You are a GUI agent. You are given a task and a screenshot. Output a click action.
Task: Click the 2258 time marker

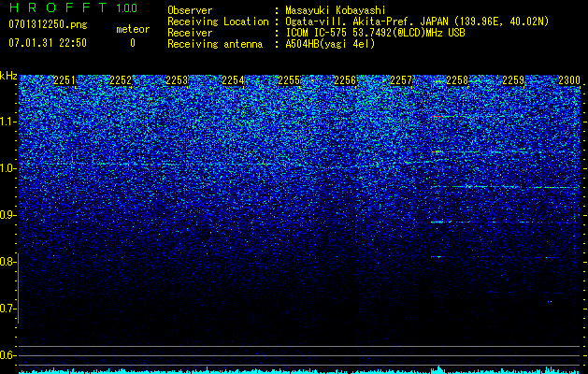pyautogui.click(x=457, y=80)
